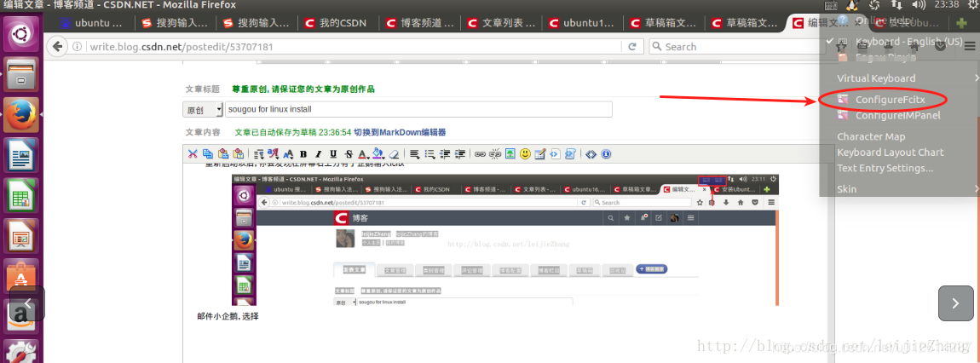Viewport: 980px width, 363px height.
Task: Open LibreOffice Calc from launcher
Action: click(x=21, y=196)
